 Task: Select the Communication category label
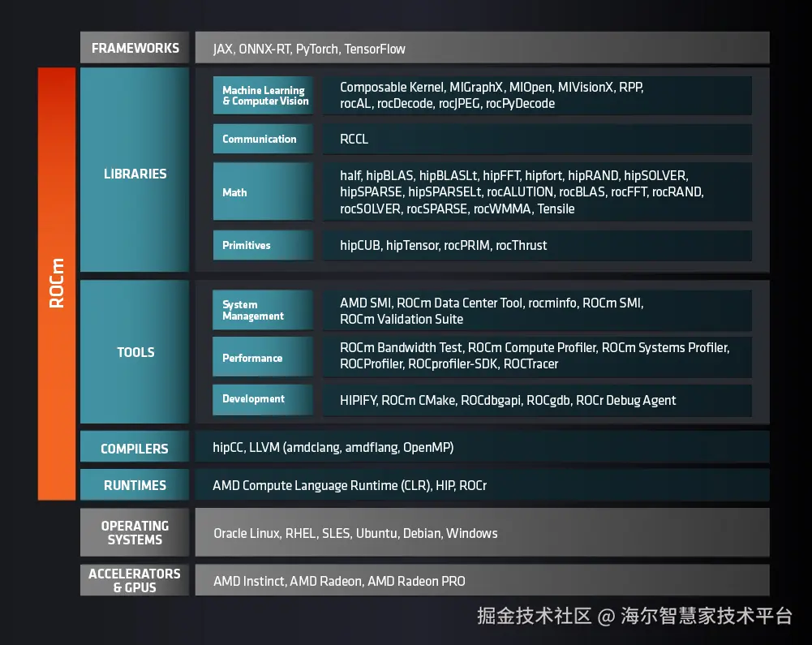click(x=263, y=139)
